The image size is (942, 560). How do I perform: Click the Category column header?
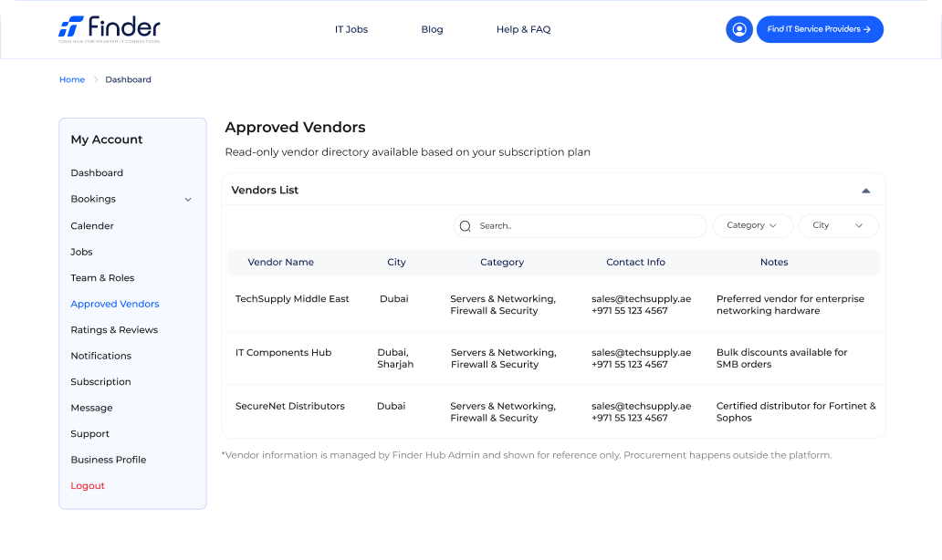coord(502,263)
